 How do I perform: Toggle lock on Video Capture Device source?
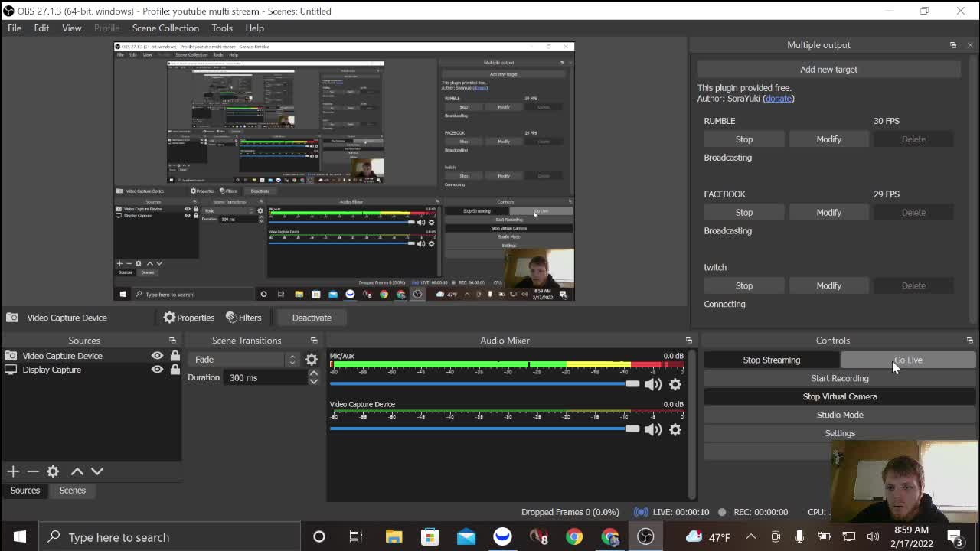click(175, 356)
